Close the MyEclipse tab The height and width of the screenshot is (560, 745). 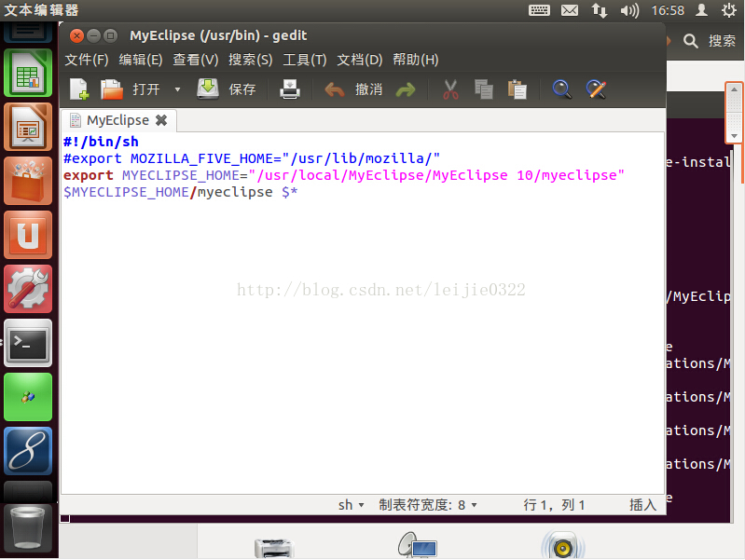161,120
